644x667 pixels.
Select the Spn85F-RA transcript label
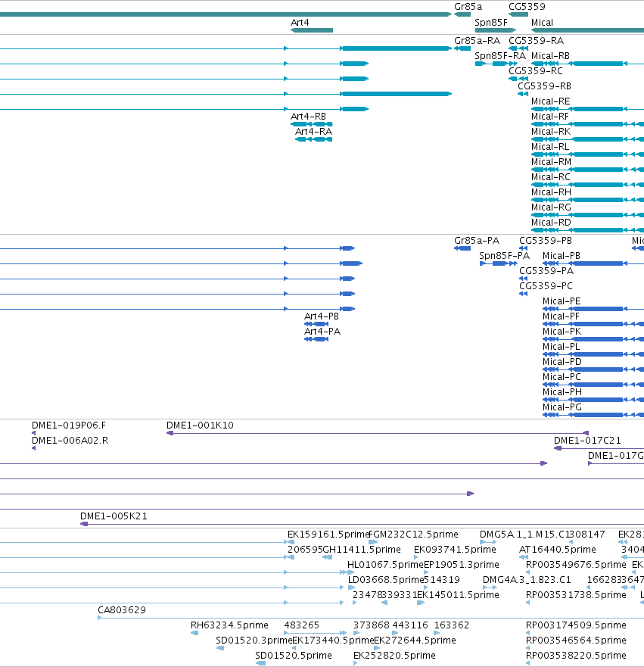coord(500,56)
